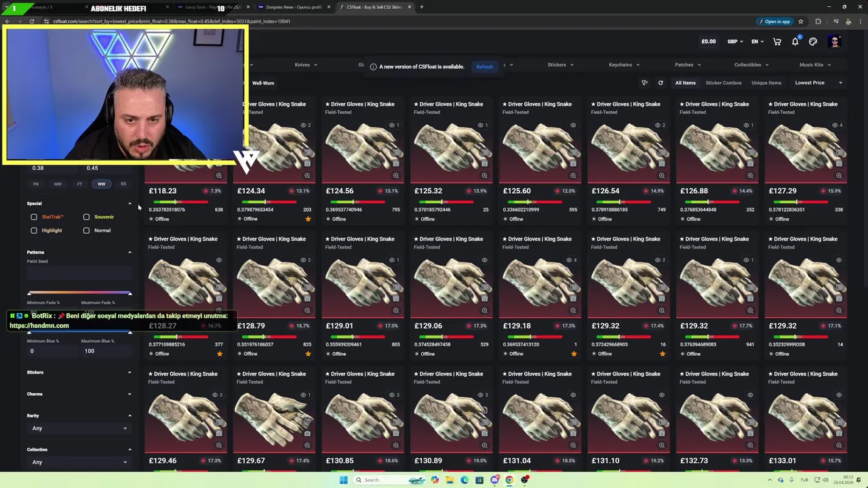The width and height of the screenshot is (868, 488).
Task: Open the Patches category menu
Action: tap(688, 64)
